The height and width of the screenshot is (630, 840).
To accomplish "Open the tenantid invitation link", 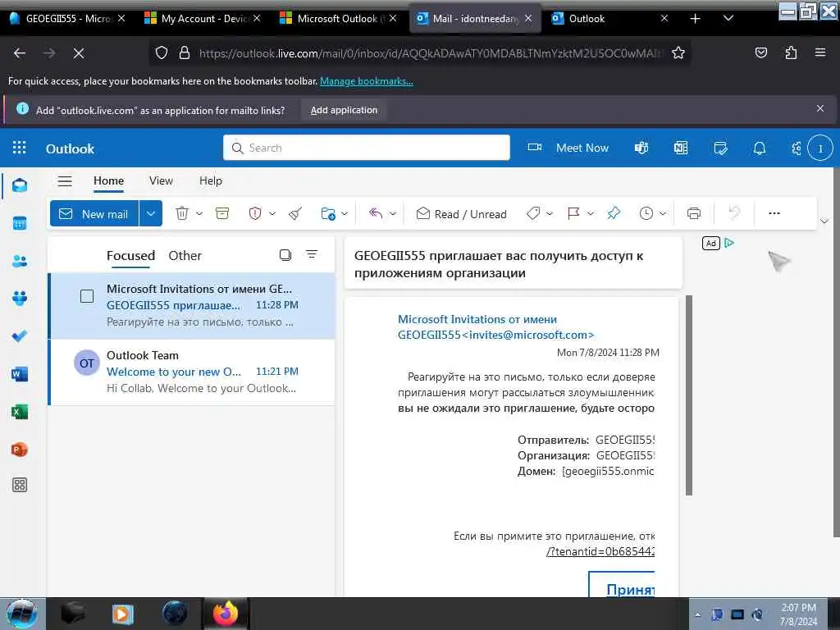I will pos(600,551).
